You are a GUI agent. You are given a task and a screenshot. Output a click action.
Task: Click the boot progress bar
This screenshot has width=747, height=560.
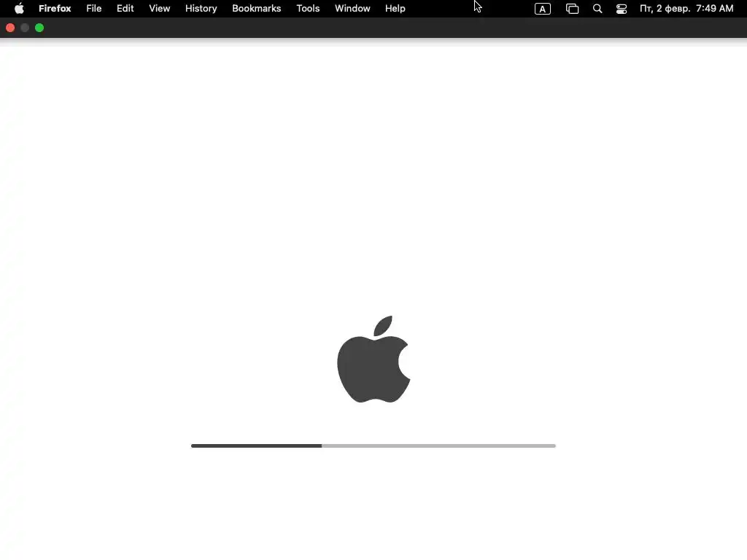[373, 446]
